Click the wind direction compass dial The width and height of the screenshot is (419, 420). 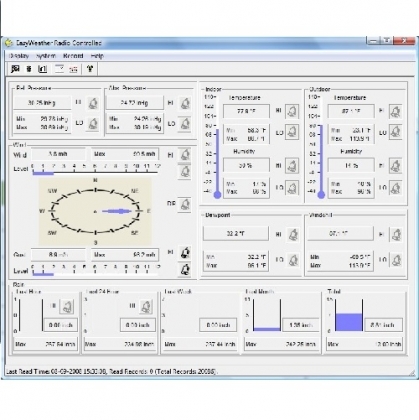click(x=95, y=211)
